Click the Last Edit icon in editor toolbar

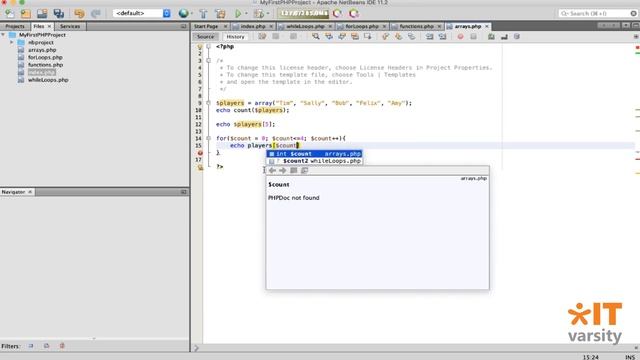pyautogui.click(x=262, y=37)
